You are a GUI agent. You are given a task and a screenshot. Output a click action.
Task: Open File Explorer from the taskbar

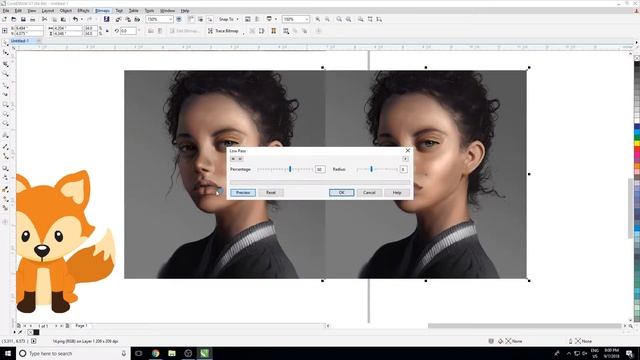pos(172,353)
